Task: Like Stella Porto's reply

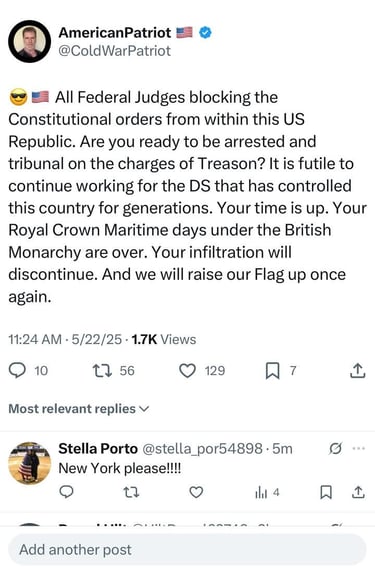Action: click(x=196, y=492)
